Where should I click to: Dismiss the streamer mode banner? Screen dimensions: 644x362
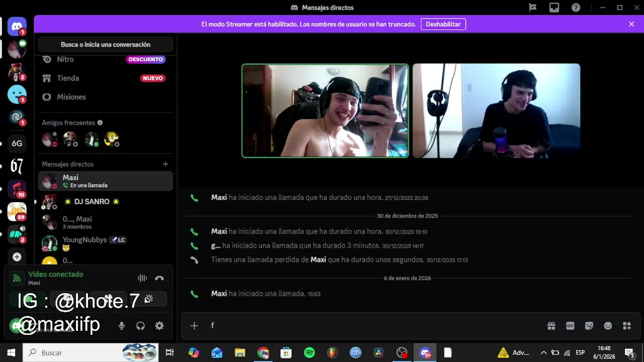pyautogui.click(x=631, y=24)
